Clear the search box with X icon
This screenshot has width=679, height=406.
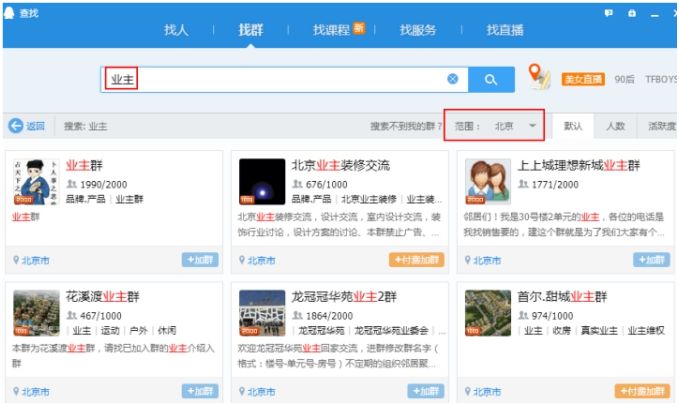click(x=453, y=79)
